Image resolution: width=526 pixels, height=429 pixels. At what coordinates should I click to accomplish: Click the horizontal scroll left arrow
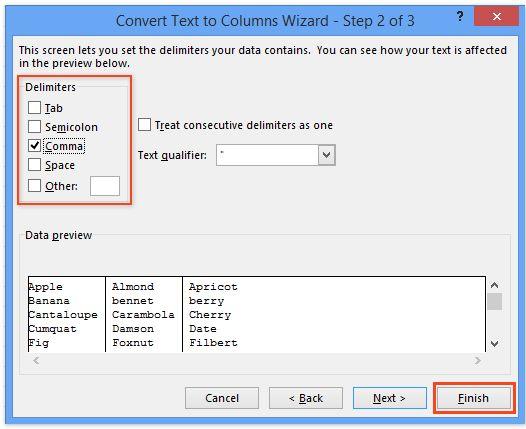pyautogui.click(x=36, y=361)
